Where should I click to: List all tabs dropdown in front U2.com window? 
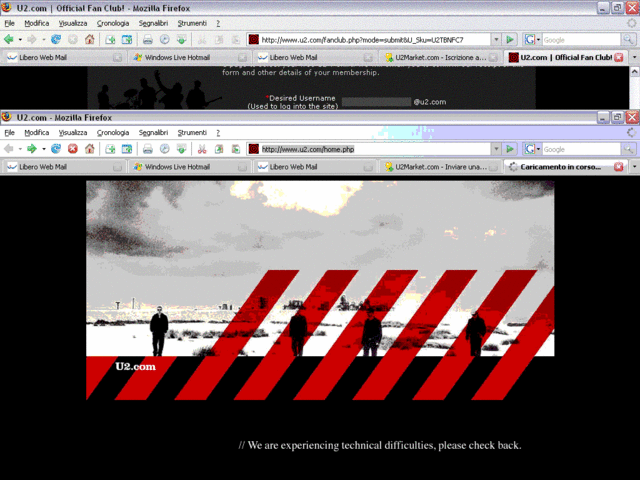(x=634, y=167)
